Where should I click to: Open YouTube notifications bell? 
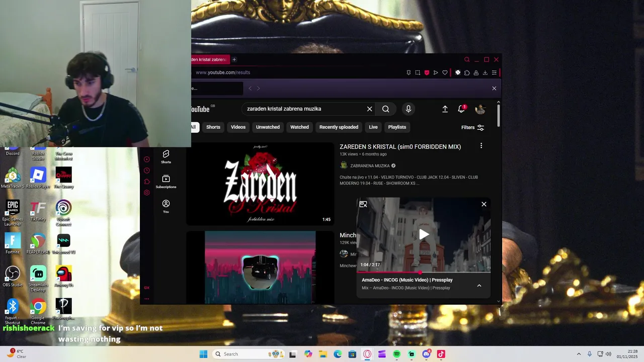[x=461, y=109]
